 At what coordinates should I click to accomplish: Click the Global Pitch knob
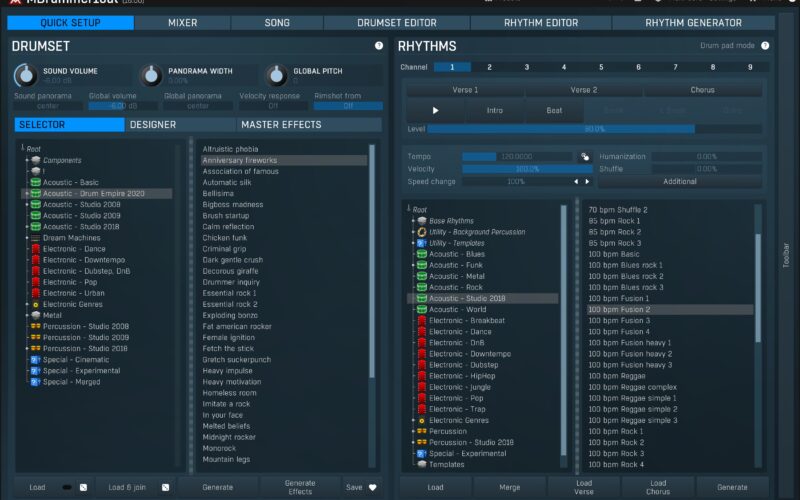(x=275, y=76)
